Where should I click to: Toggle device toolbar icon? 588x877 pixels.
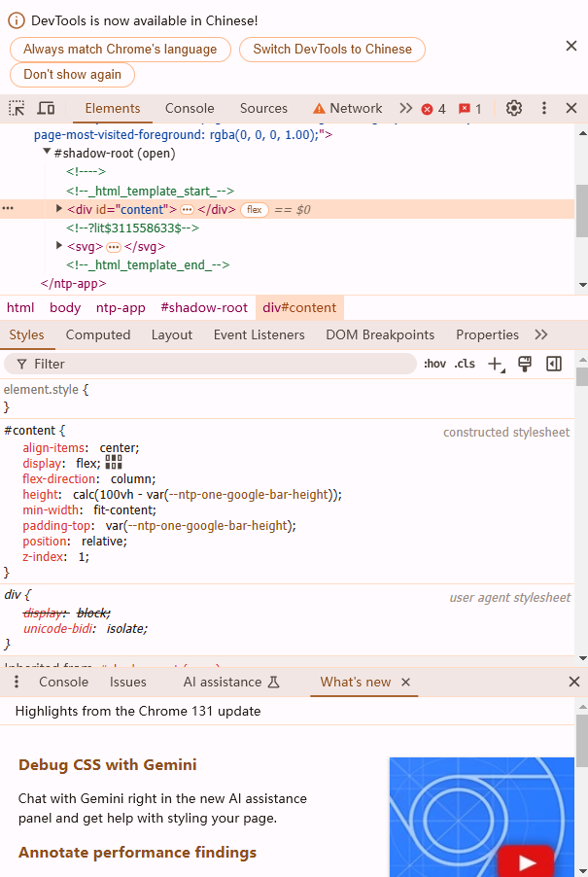(x=46, y=108)
